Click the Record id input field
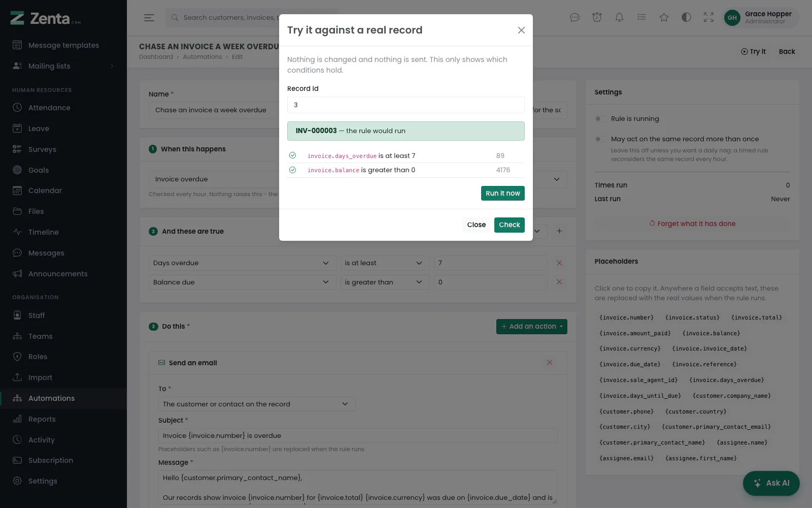 [x=405, y=105]
